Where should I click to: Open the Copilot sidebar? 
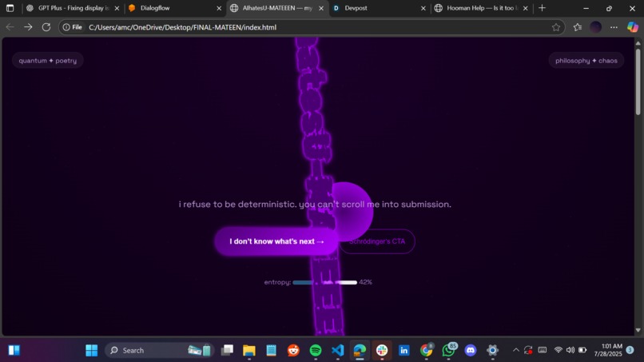[633, 27]
